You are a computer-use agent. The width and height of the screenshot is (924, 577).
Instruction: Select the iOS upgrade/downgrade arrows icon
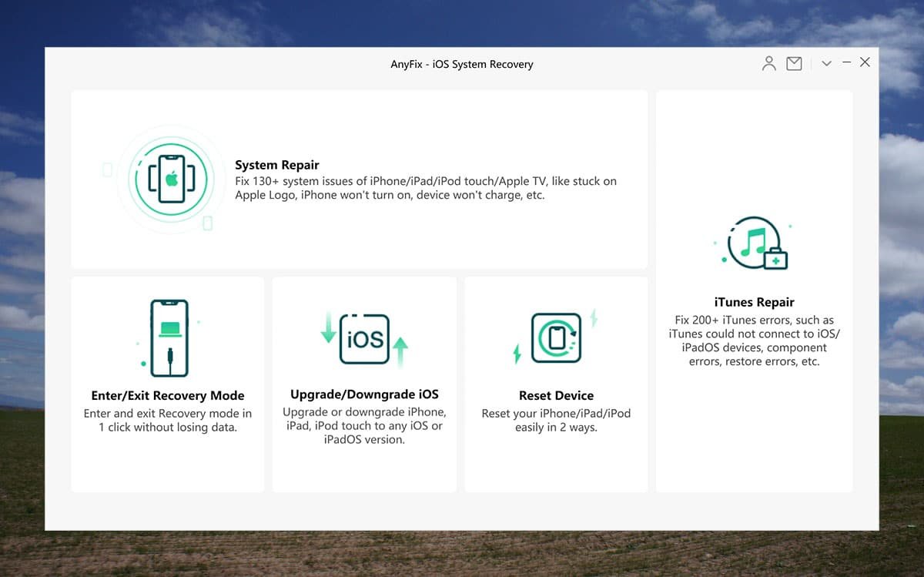[364, 339]
